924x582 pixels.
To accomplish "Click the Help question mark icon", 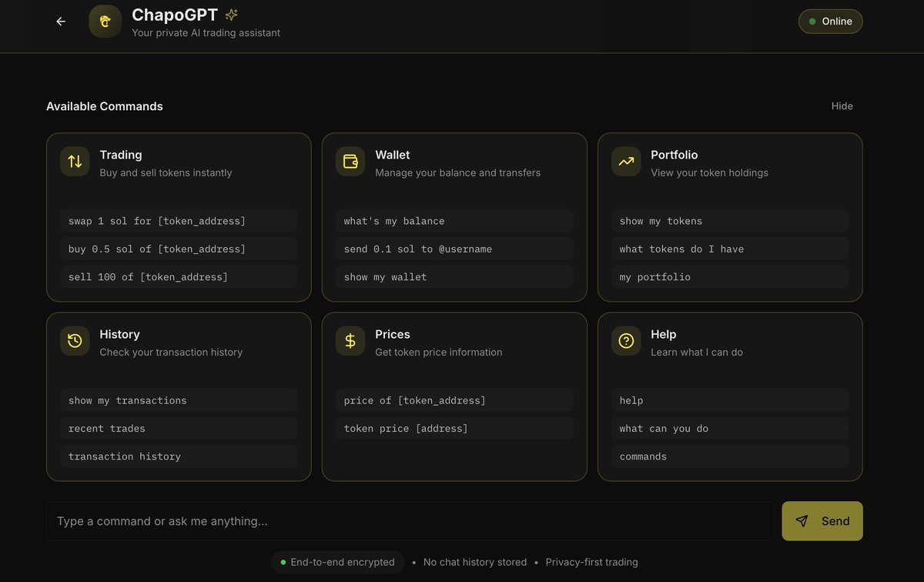I will point(626,341).
